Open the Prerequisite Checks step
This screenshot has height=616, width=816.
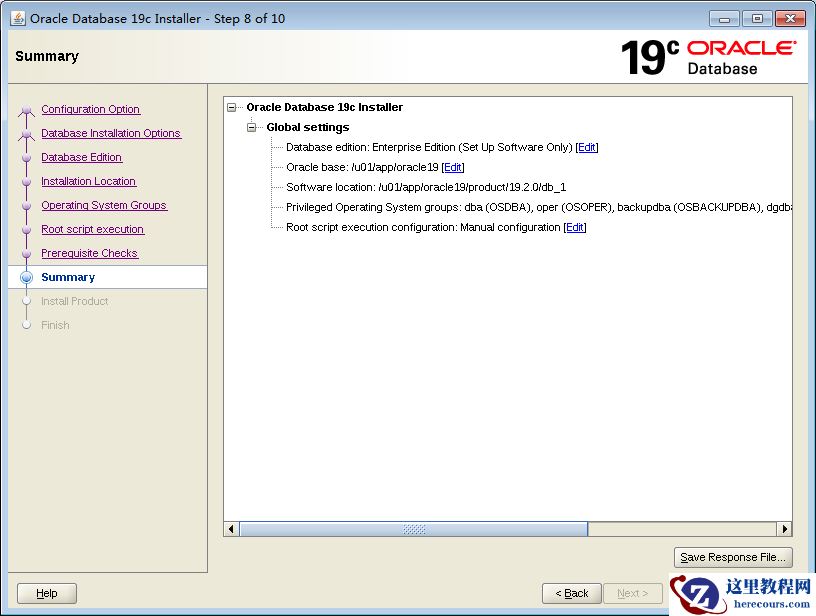(90, 253)
